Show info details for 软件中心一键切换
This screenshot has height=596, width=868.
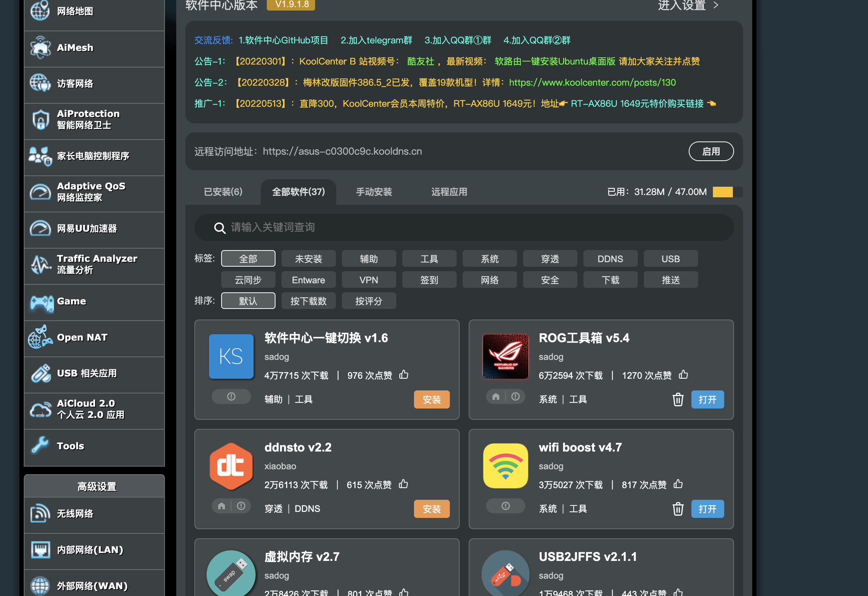click(231, 396)
